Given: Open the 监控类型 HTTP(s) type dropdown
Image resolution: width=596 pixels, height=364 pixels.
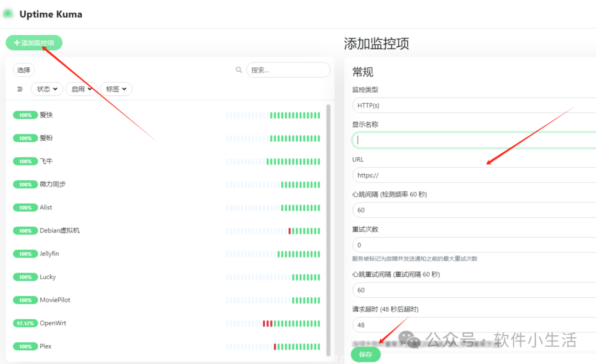Looking at the screenshot, I should point(474,105).
